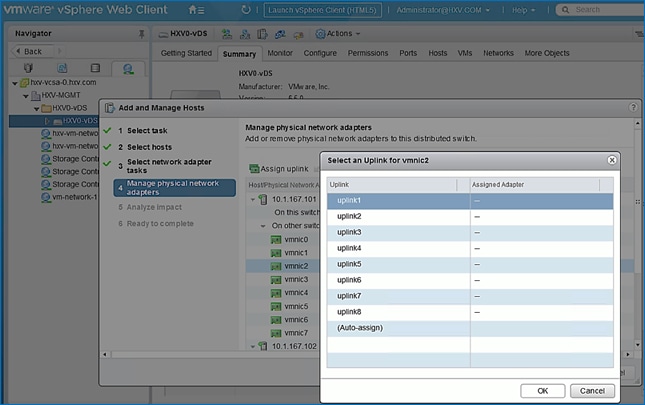Close the Select an Uplink dialog
The width and height of the screenshot is (645, 405).
pos(612,160)
